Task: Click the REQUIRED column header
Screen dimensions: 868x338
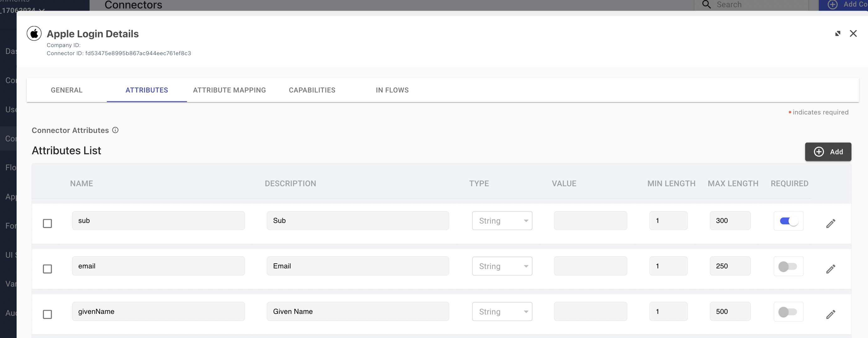Action: tap(789, 183)
